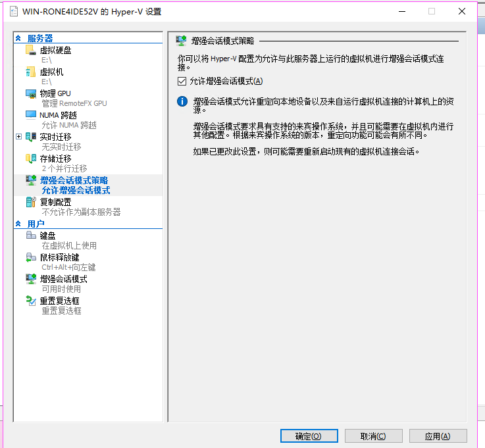This screenshot has width=485, height=448.
Task: Click the 重置复选框 icon
Action: click(31, 301)
